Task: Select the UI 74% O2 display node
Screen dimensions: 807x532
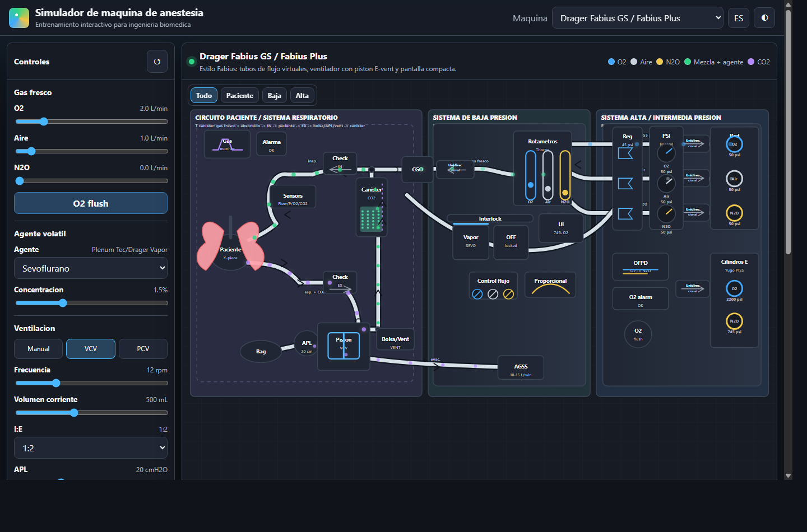Action: [x=561, y=228]
